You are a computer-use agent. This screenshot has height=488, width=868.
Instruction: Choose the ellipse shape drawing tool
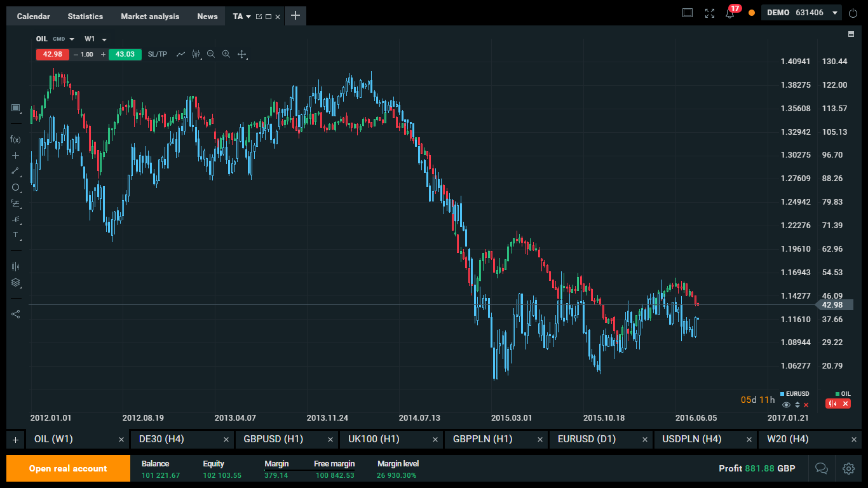click(x=15, y=187)
